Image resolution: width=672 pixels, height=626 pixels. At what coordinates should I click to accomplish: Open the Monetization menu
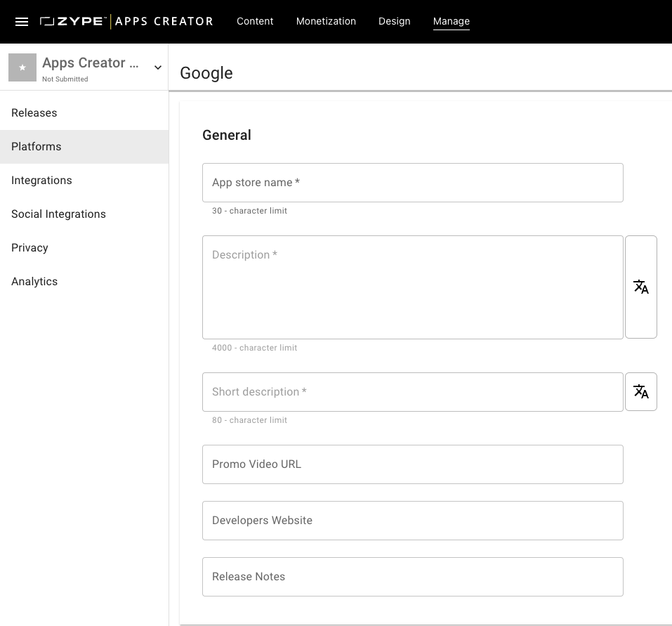coord(326,22)
